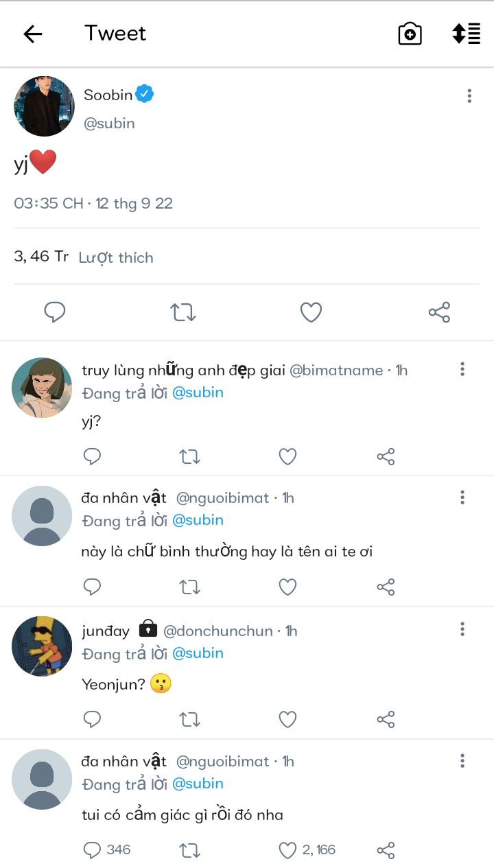
Task: Open more options for bimatname's reply
Action: (462, 369)
